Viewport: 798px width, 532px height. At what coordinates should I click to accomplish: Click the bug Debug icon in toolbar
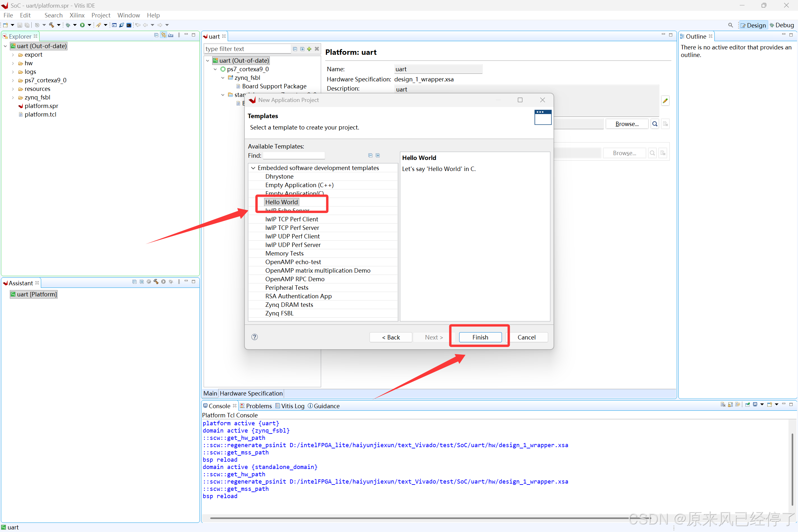click(68, 25)
